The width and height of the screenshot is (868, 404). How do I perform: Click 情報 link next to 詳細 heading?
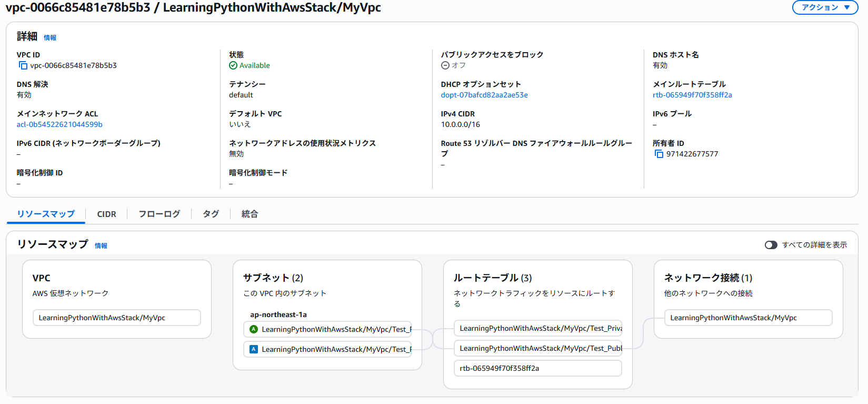[x=50, y=37]
